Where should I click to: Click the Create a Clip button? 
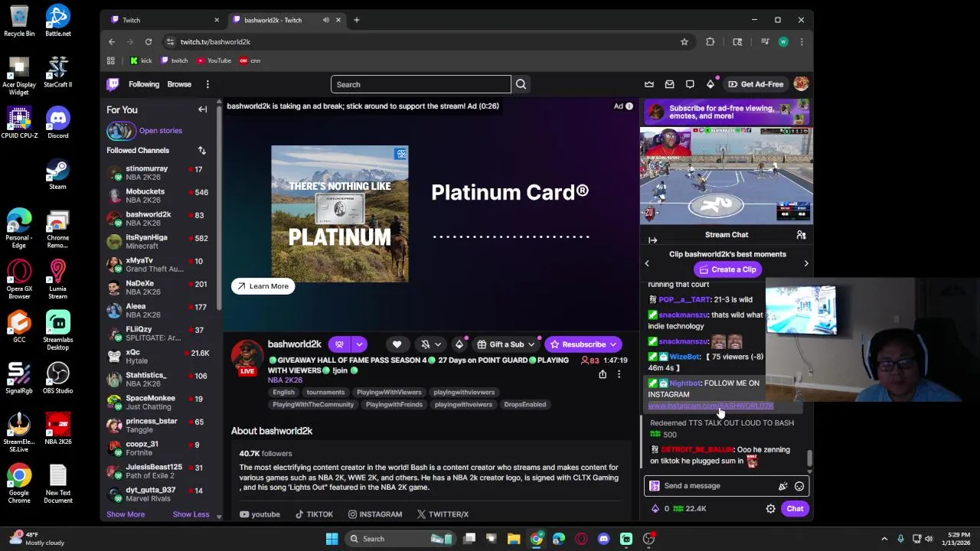pyautogui.click(x=728, y=269)
